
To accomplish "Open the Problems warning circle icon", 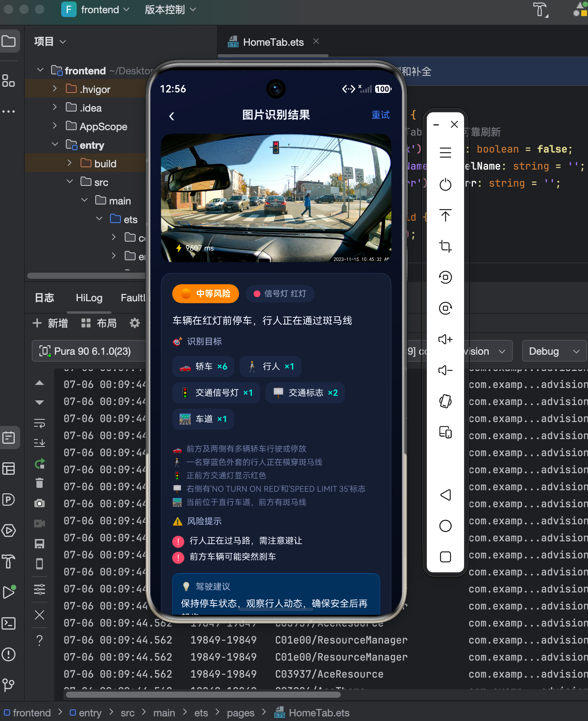I will 9,654.
